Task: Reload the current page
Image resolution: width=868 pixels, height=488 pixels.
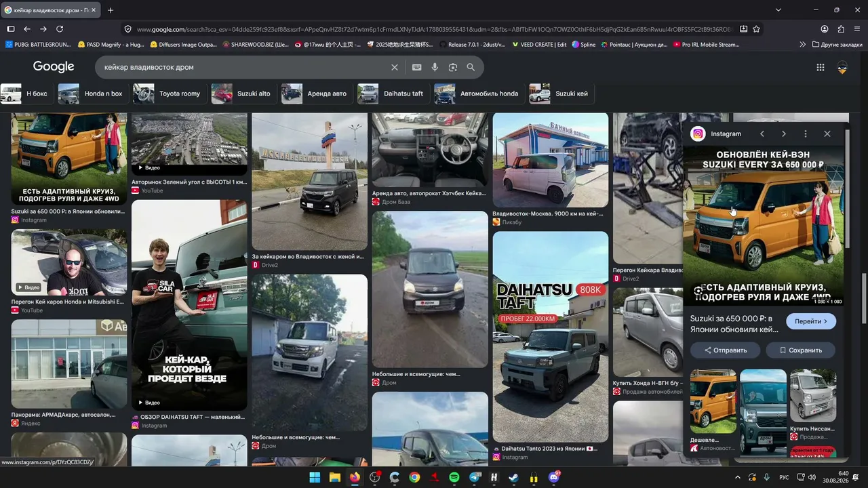Action: [x=60, y=29]
